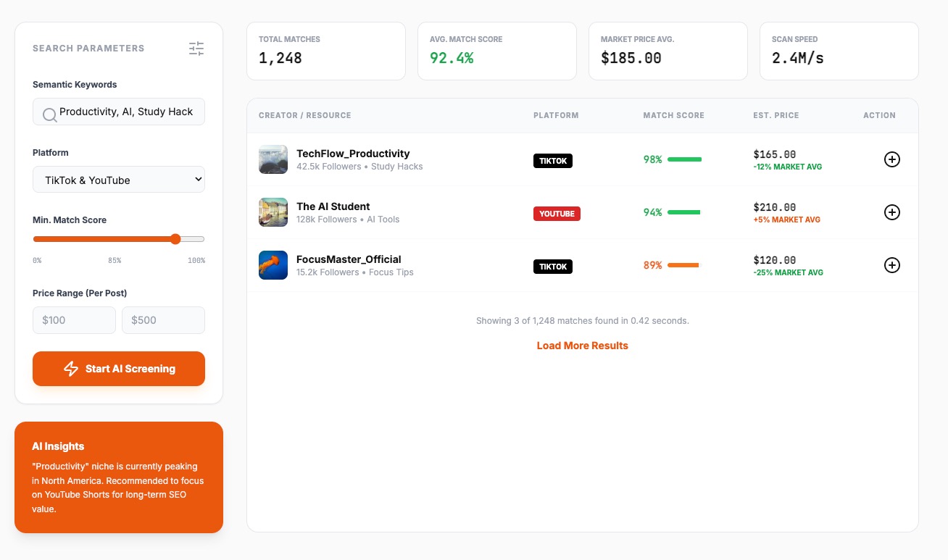Click the Est. Price column header
This screenshot has height=560, width=948.
tap(776, 115)
